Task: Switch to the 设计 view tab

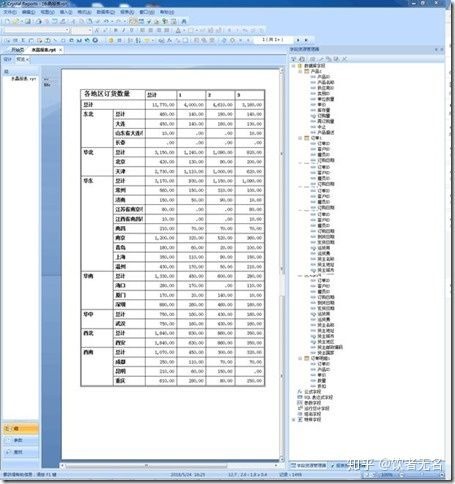Action: (x=7, y=59)
